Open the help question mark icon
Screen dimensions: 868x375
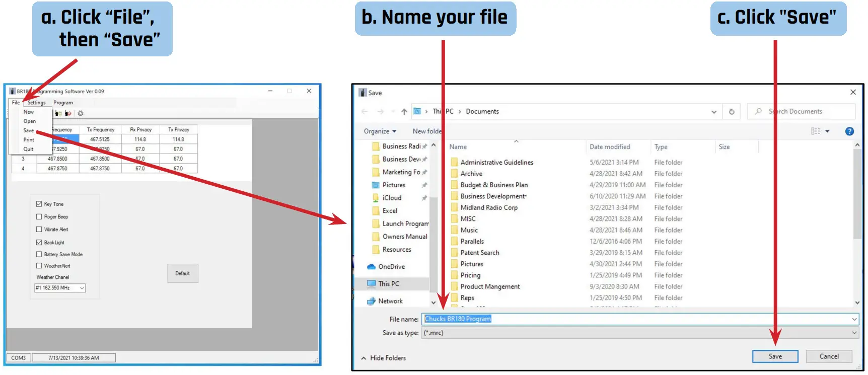point(849,131)
